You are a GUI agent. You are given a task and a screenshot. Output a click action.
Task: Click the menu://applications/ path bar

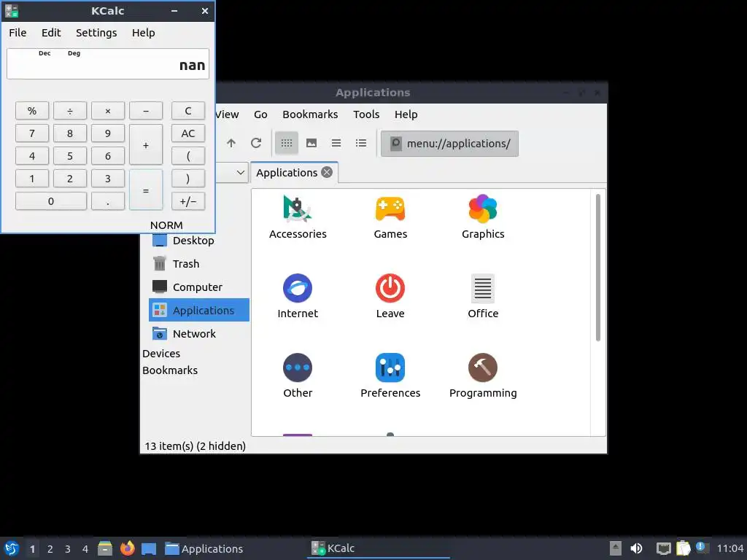click(449, 144)
